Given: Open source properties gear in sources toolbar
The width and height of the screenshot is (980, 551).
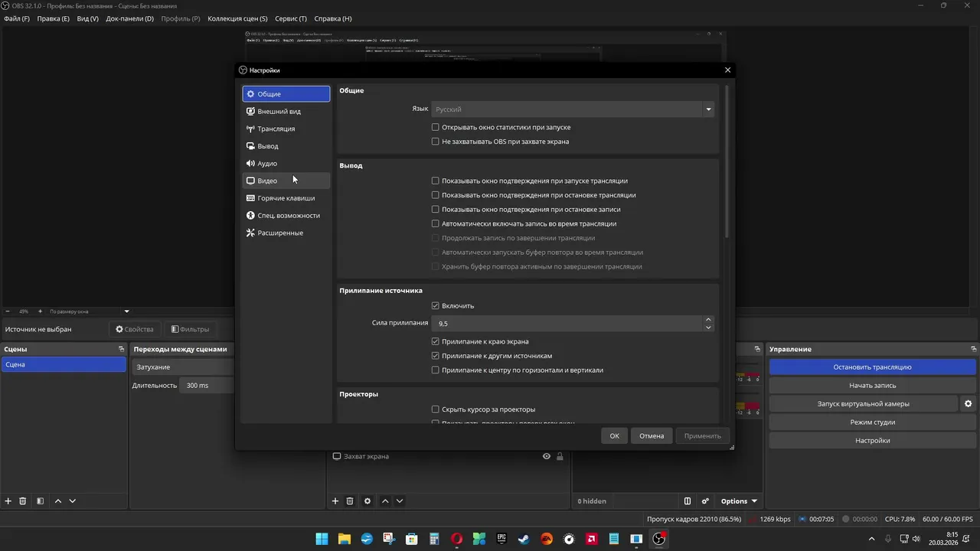Looking at the screenshot, I should point(367,501).
